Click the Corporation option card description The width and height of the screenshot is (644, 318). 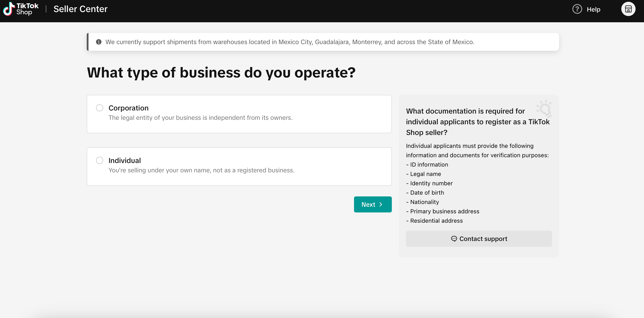point(200,118)
